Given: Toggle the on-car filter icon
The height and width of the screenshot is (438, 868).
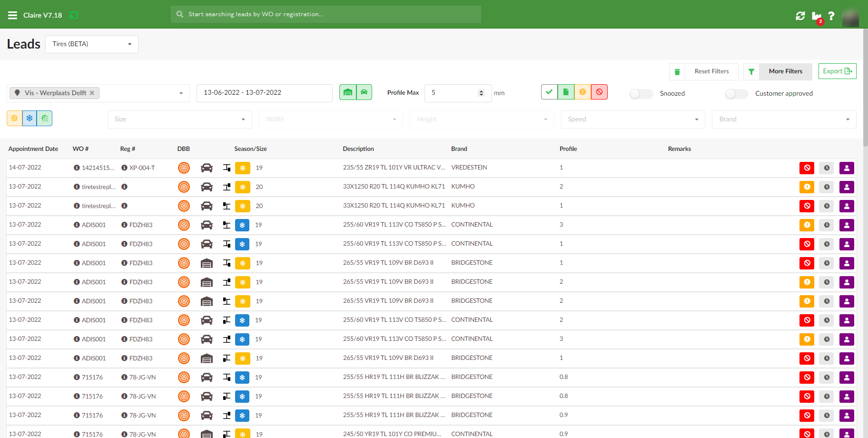Looking at the screenshot, I should coord(364,92).
